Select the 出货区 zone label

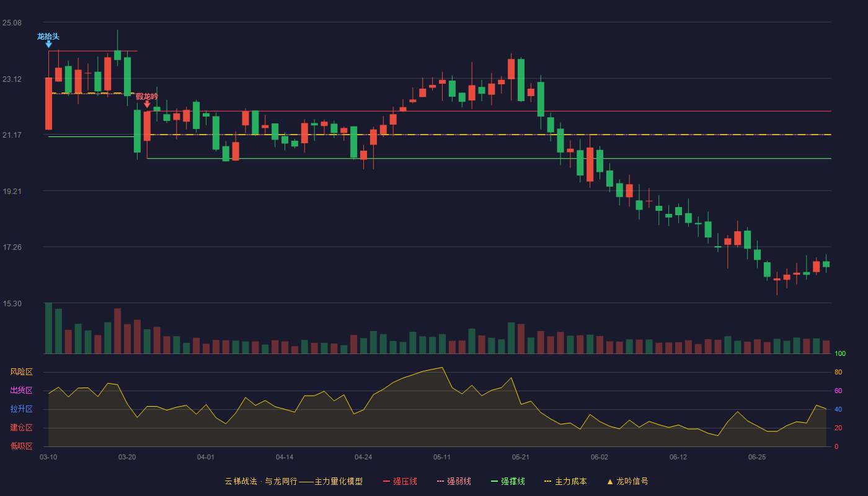coord(21,391)
